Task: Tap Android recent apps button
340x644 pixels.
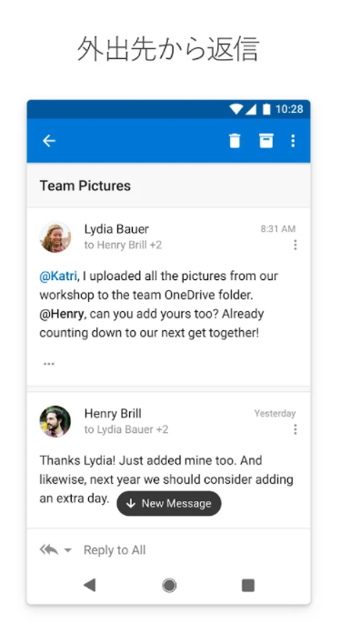Action: click(x=248, y=585)
